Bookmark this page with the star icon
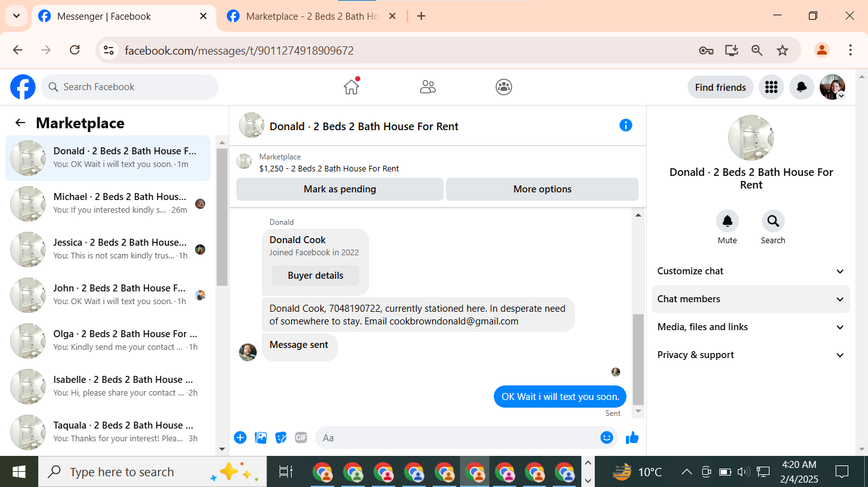Viewport: 868px width, 487px height. tap(783, 50)
